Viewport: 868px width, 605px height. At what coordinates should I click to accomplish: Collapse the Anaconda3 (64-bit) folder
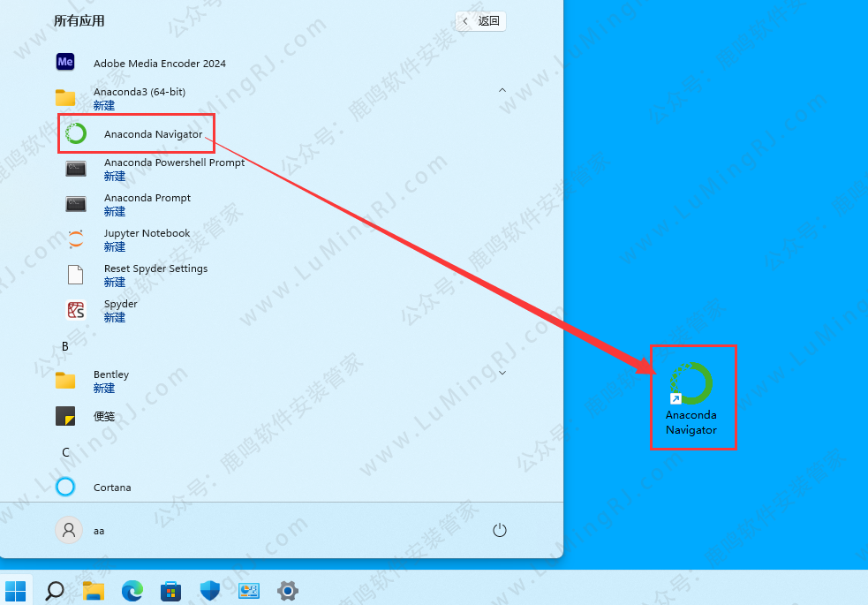tap(502, 90)
